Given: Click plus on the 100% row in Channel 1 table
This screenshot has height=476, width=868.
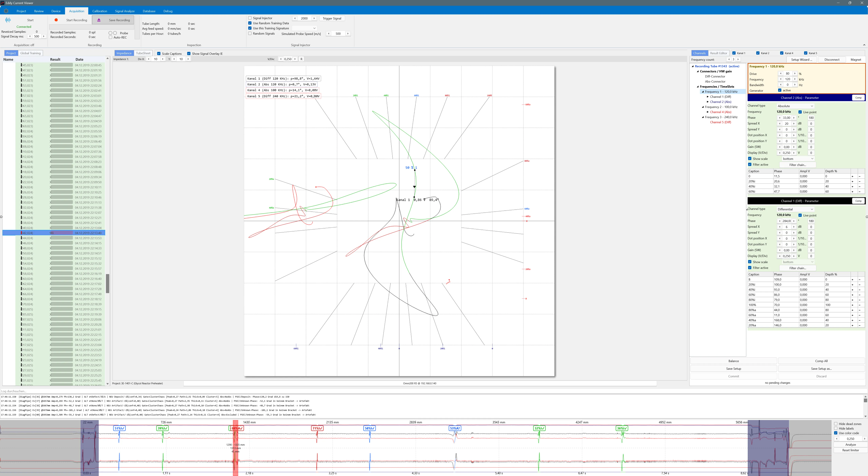Looking at the screenshot, I should (853, 305).
